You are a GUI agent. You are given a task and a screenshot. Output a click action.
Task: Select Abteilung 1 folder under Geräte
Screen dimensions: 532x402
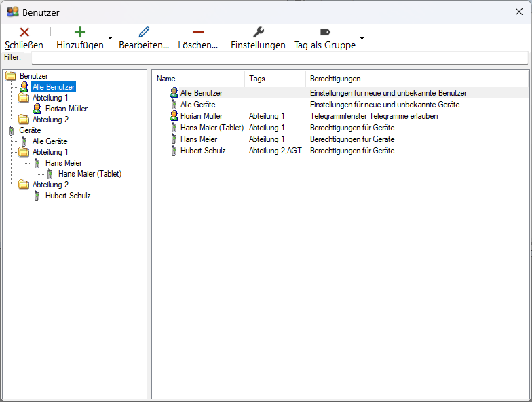50,152
